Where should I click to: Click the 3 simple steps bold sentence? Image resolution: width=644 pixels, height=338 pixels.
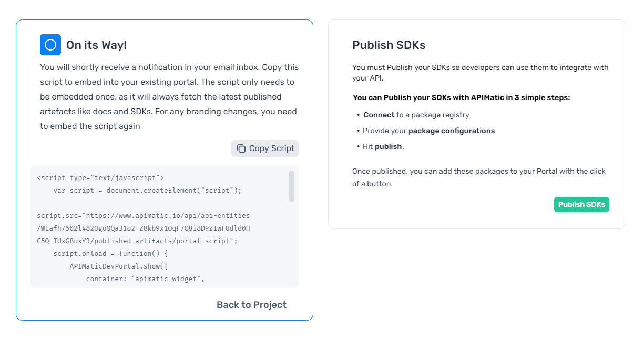462,97
